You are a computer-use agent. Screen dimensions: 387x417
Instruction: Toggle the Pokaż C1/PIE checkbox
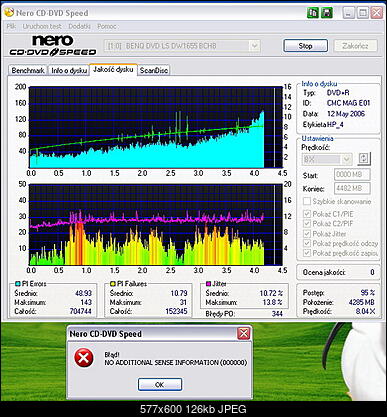pyautogui.click(x=306, y=214)
